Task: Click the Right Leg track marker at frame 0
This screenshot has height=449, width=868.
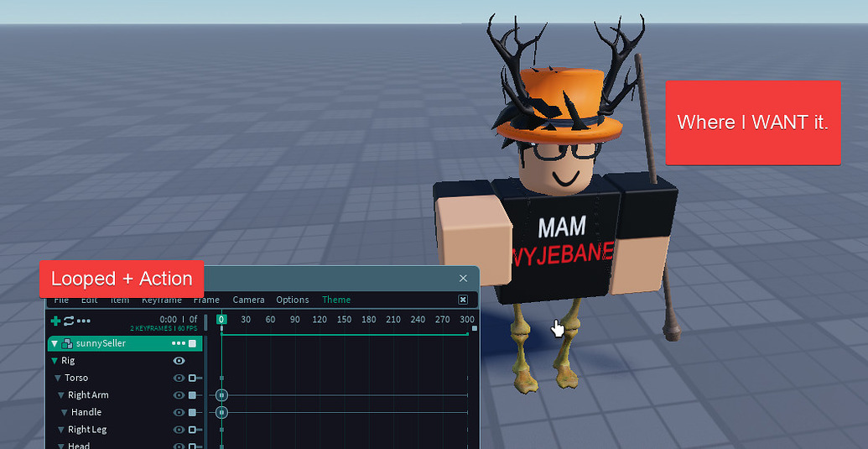Action: click(x=221, y=429)
